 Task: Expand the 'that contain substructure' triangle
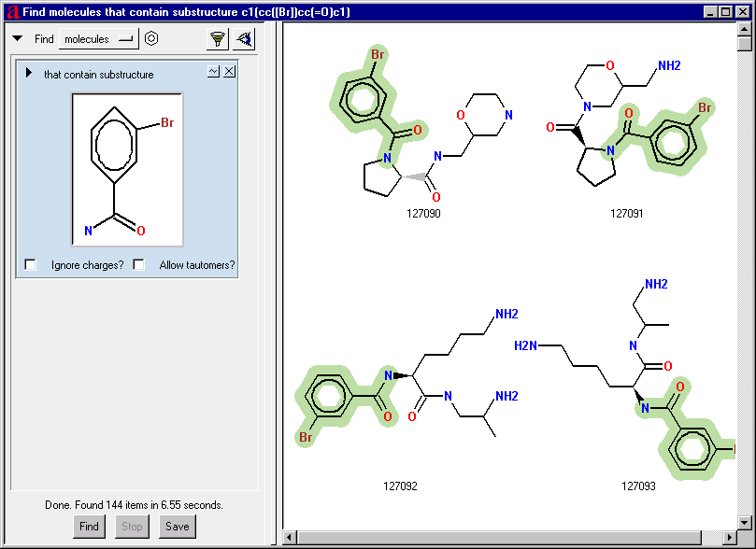pyautogui.click(x=29, y=73)
